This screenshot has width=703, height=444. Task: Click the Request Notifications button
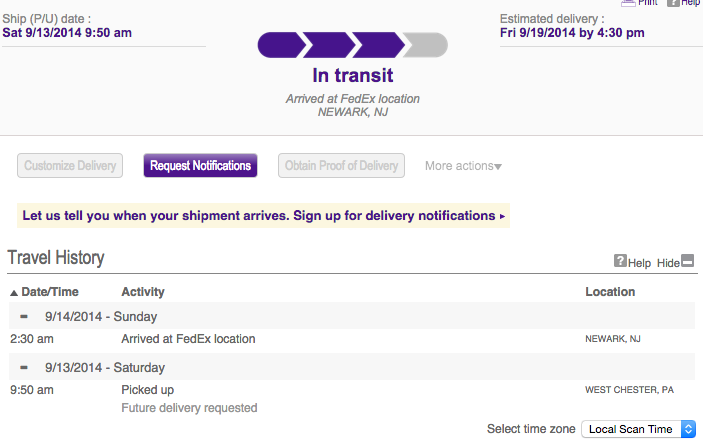coord(200,166)
